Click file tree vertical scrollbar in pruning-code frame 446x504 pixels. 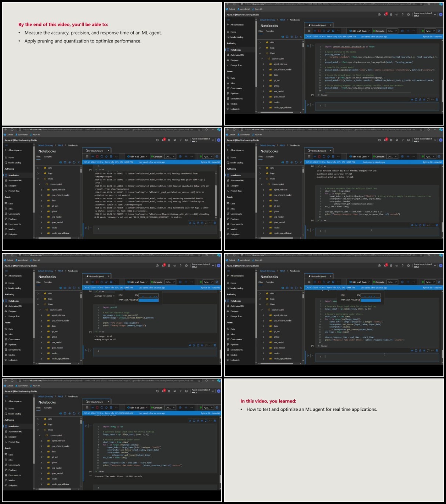click(303, 46)
